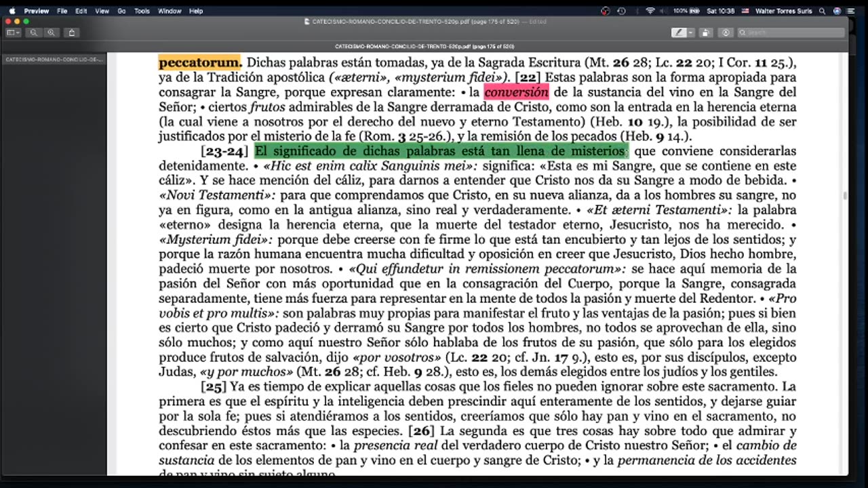Open the Wi-Fi status menu
Screen dimensions: 868x488
click(x=650, y=11)
